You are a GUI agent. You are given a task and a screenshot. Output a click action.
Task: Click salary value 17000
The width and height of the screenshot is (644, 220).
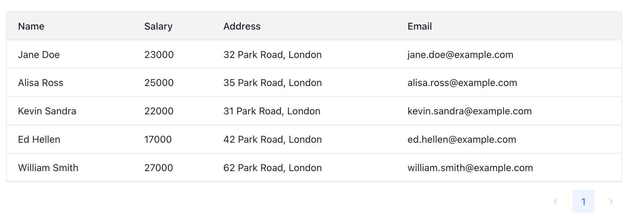tap(158, 139)
